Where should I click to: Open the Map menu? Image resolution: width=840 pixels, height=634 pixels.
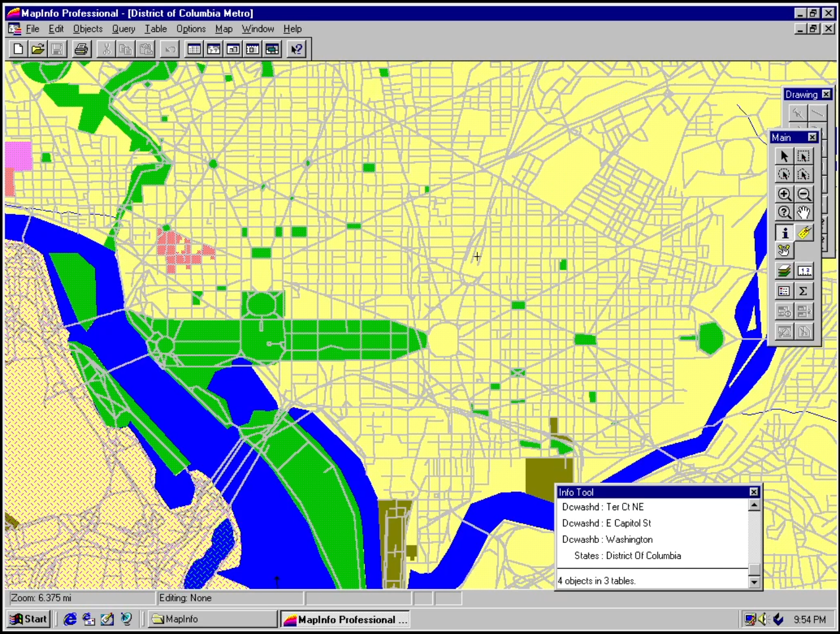(224, 29)
